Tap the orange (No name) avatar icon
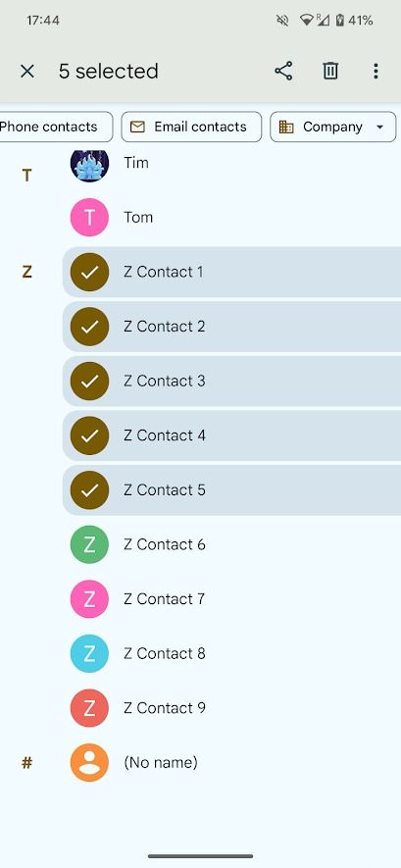Viewport: 401px width, 868px height. point(89,763)
